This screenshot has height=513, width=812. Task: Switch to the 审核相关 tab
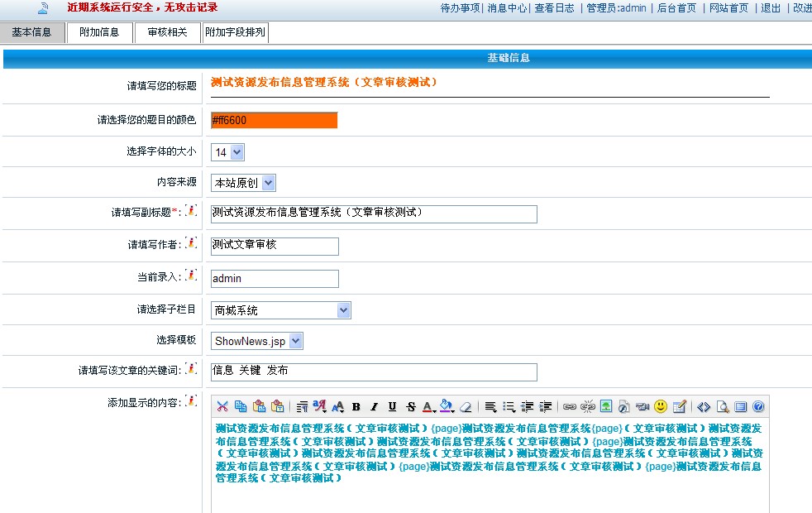coord(167,32)
